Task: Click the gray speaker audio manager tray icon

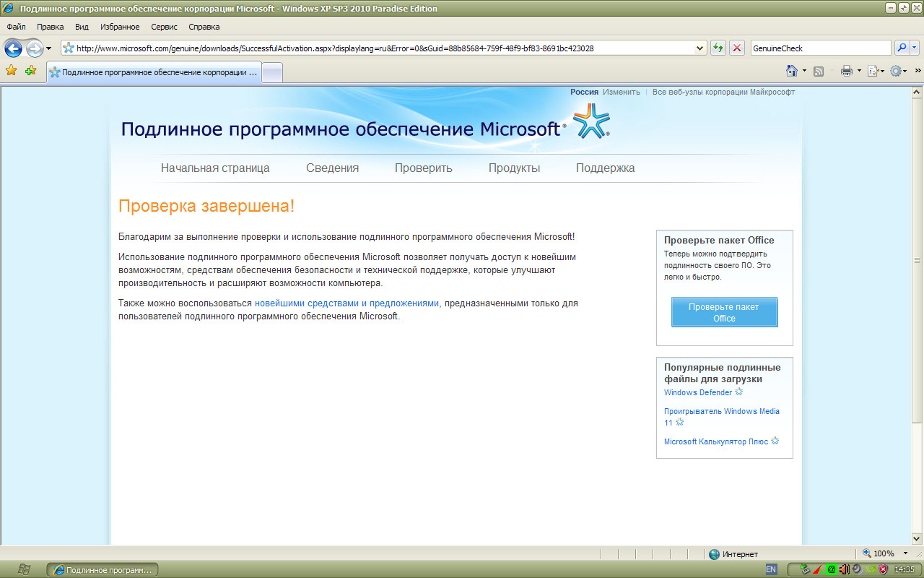Action: (856, 569)
